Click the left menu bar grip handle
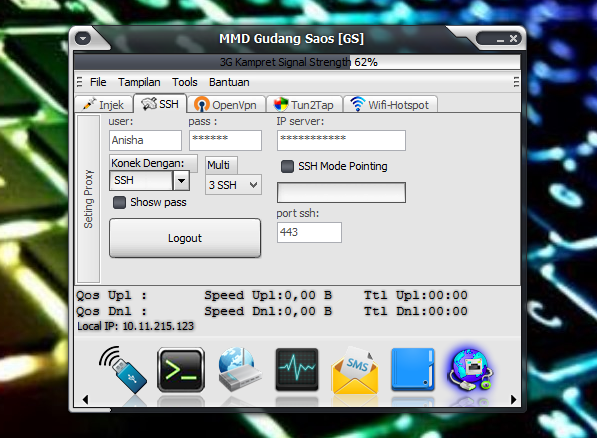 (x=79, y=82)
